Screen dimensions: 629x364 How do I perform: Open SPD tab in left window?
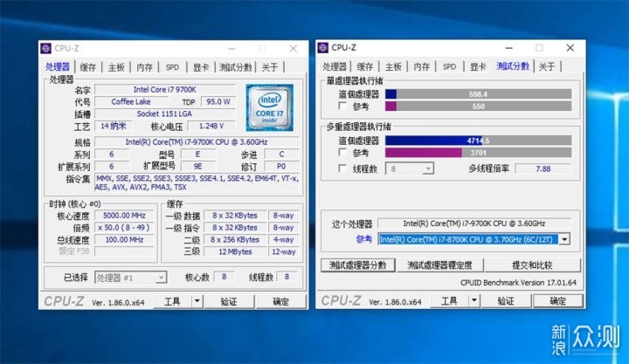tap(172, 67)
